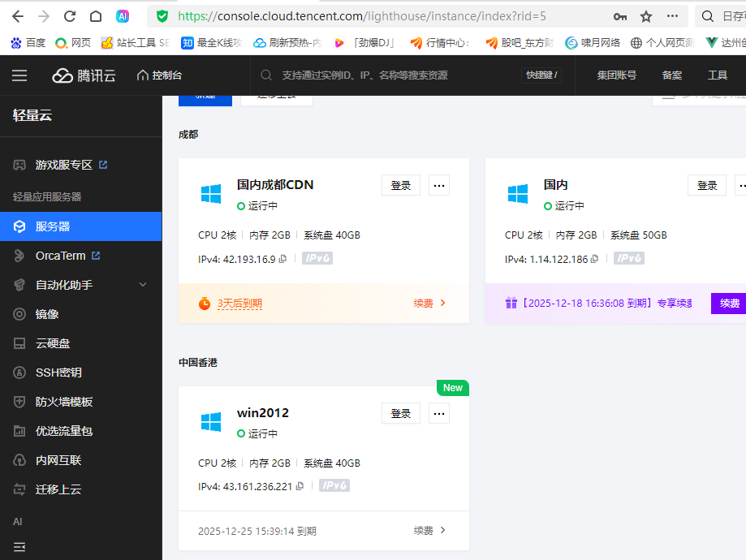Select the 云硬盘 sidebar icon

18,342
